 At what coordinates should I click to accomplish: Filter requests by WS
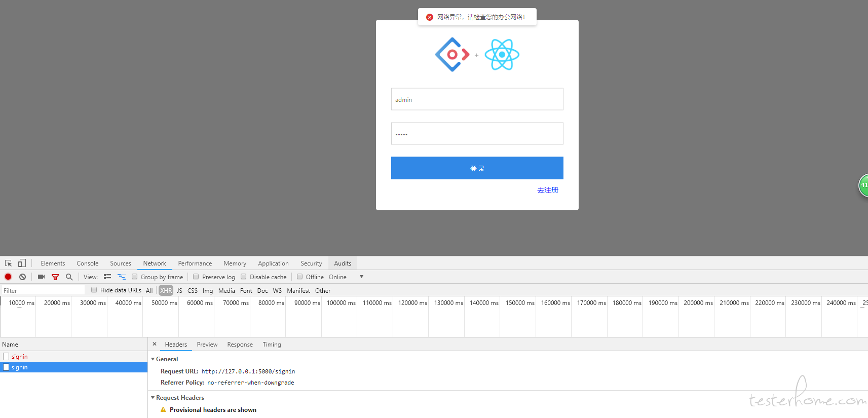[277, 291]
